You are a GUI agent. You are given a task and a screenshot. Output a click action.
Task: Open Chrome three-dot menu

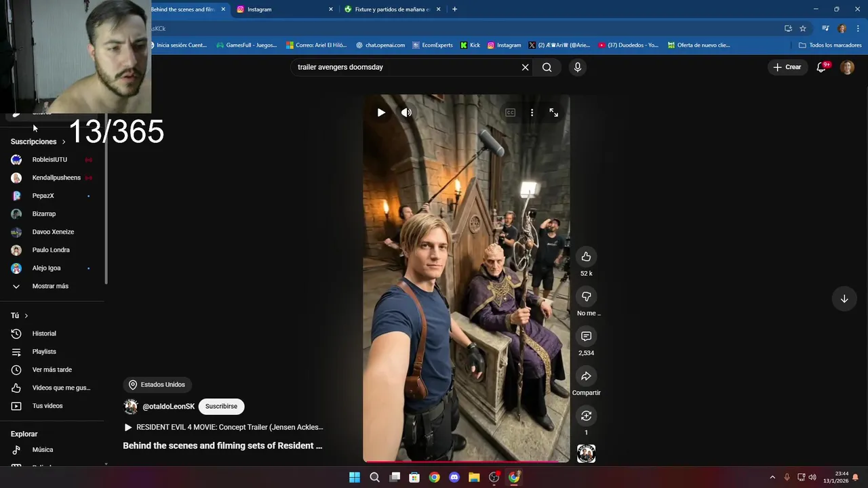click(859, 28)
